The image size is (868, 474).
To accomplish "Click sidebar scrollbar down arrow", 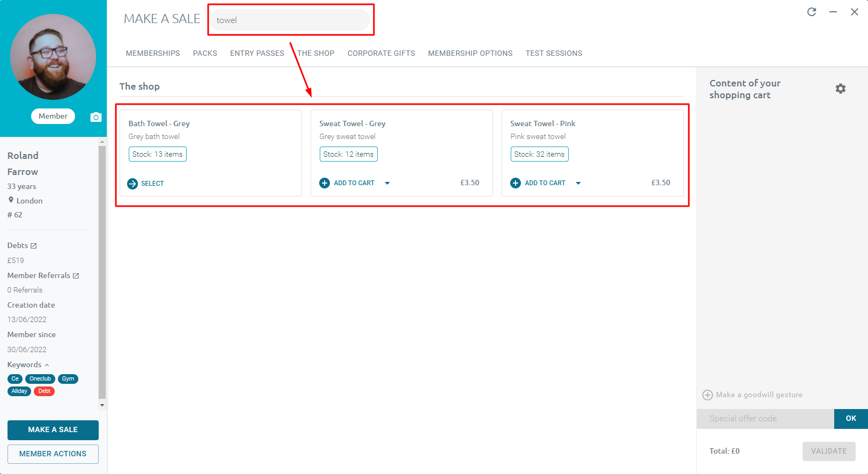I will click(x=102, y=405).
